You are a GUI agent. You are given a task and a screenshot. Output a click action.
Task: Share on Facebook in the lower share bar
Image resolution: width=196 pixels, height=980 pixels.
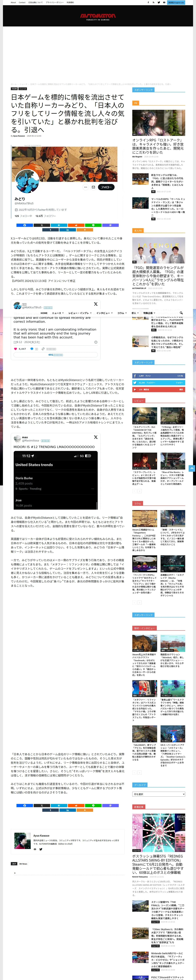coord(25,805)
